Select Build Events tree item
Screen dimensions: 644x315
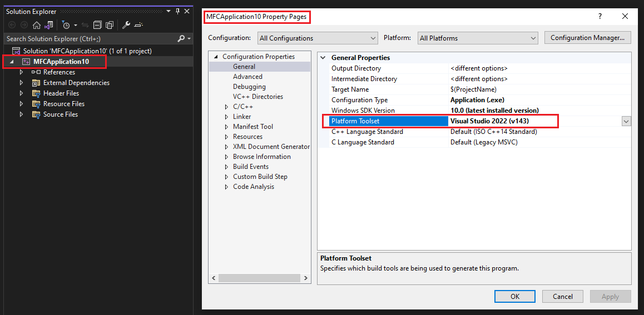point(250,167)
